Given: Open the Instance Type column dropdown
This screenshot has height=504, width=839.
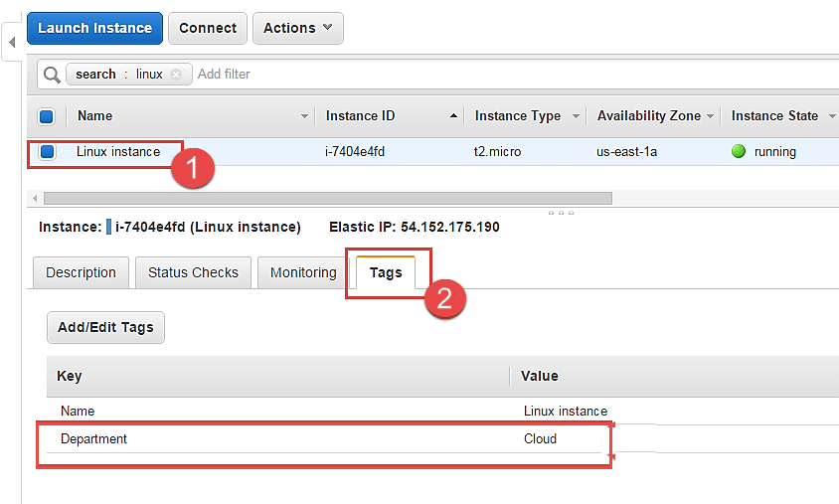Looking at the screenshot, I should pyautogui.click(x=575, y=116).
